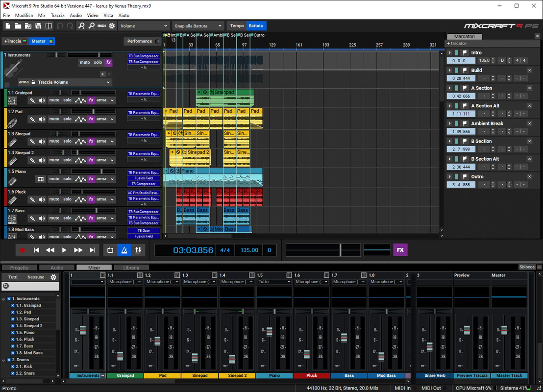
Task: Open the Performance panel button
Action: (142, 41)
